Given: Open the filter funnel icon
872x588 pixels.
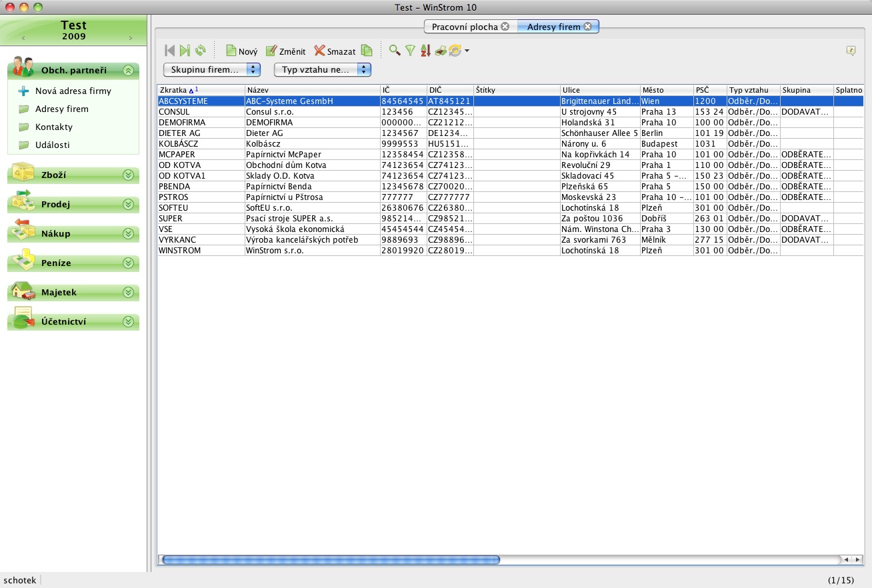Looking at the screenshot, I should [410, 51].
